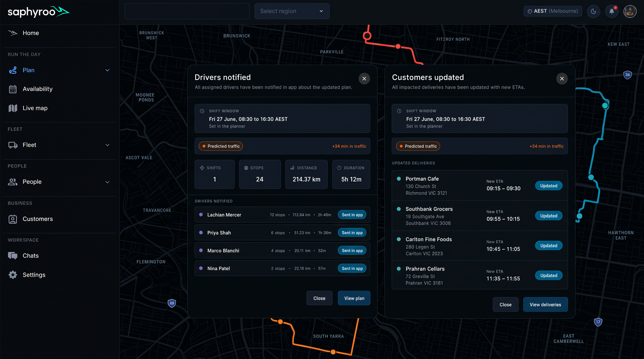Expand the Fleet menu chevron

[x=107, y=145]
